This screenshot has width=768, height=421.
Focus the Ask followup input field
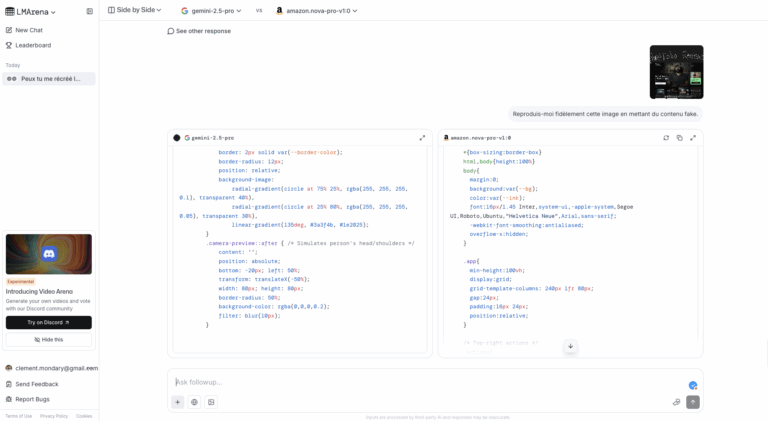[x=426, y=382]
